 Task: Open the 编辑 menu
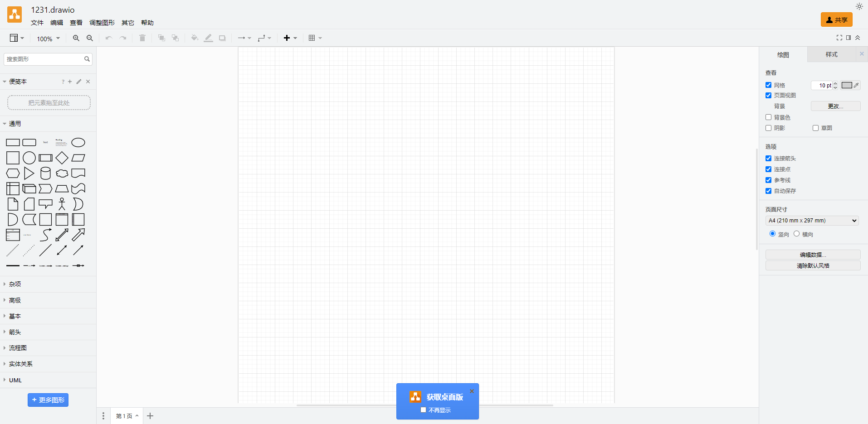57,23
